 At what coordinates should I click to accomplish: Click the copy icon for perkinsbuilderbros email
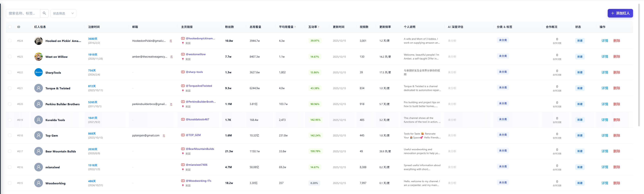click(x=171, y=104)
